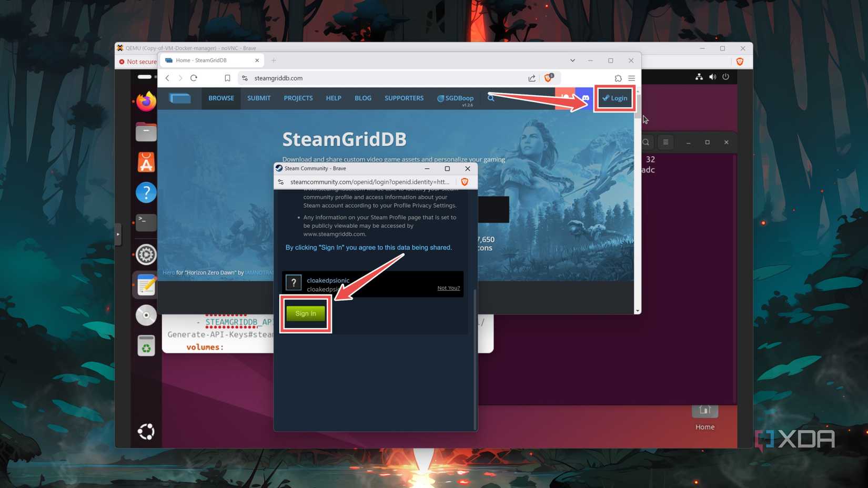The height and width of the screenshot is (488, 868).
Task: Click the Ubuntu power icon
Action: coord(725,77)
